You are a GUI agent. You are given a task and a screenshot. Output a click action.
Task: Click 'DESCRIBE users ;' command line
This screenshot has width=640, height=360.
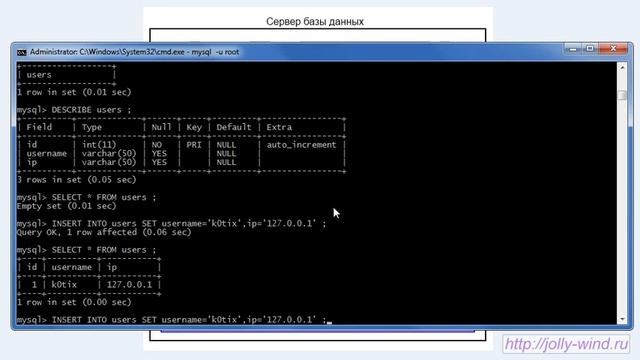tap(91, 110)
